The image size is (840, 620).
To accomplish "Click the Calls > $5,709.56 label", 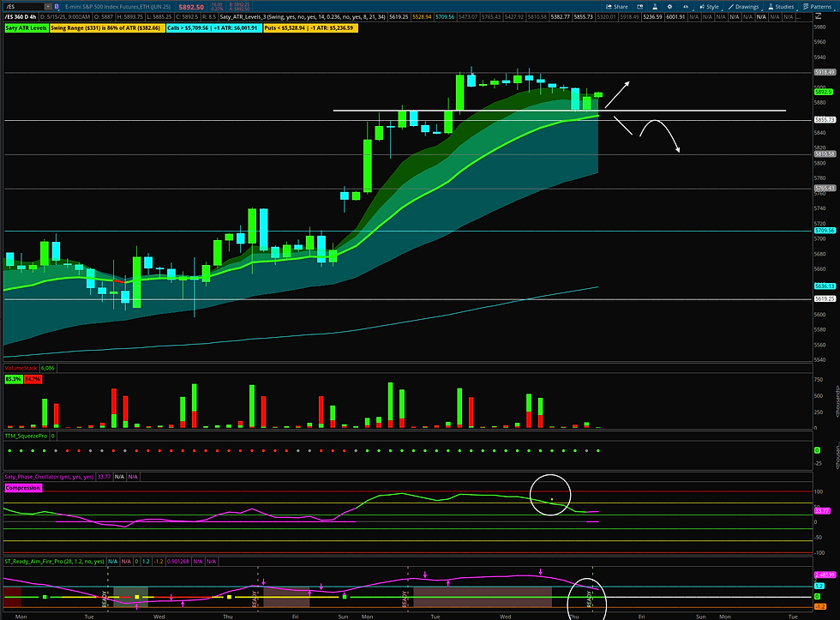I will click(213, 27).
